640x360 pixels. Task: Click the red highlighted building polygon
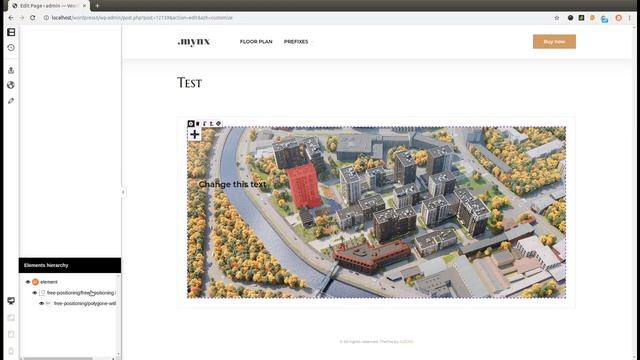click(x=304, y=186)
